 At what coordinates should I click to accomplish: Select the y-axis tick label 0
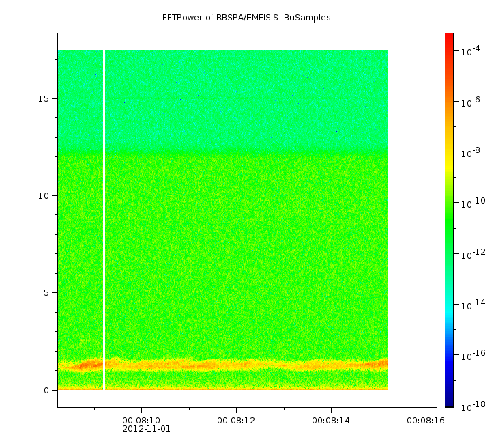pos(46,390)
